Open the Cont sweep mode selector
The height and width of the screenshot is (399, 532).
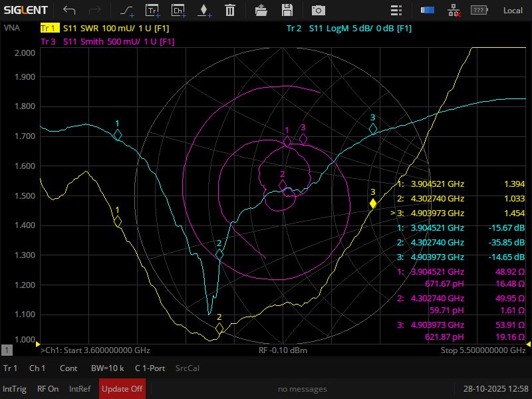(x=68, y=368)
